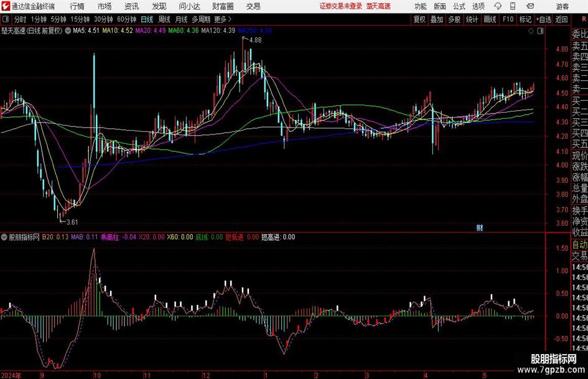Expand main chart indicator dropdown beside 楚天高速
The width and height of the screenshot is (588, 379).
click(68, 30)
